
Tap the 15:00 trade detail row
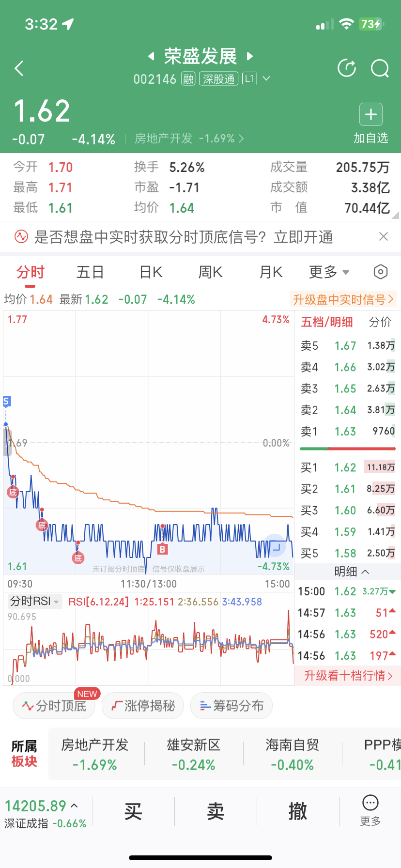[x=348, y=591]
